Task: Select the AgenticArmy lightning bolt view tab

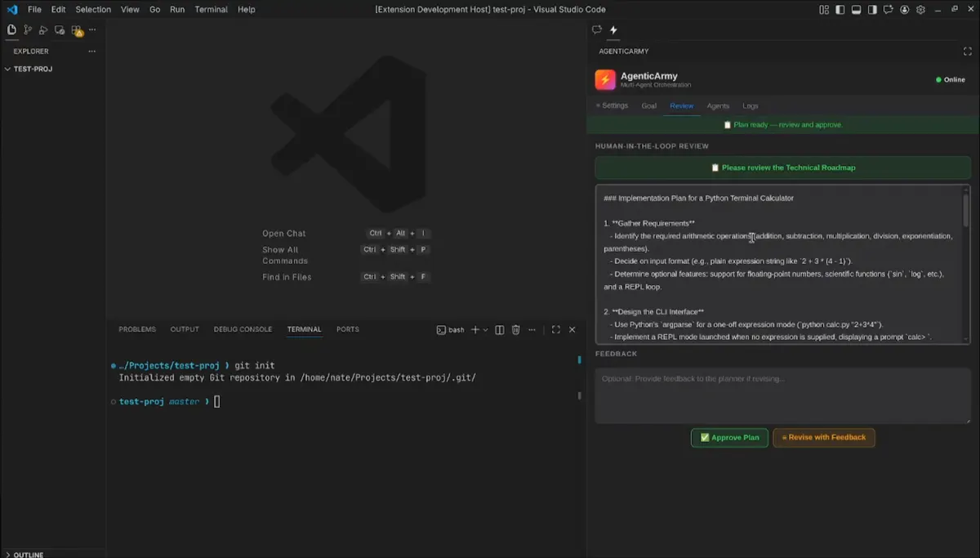Action: tap(613, 30)
